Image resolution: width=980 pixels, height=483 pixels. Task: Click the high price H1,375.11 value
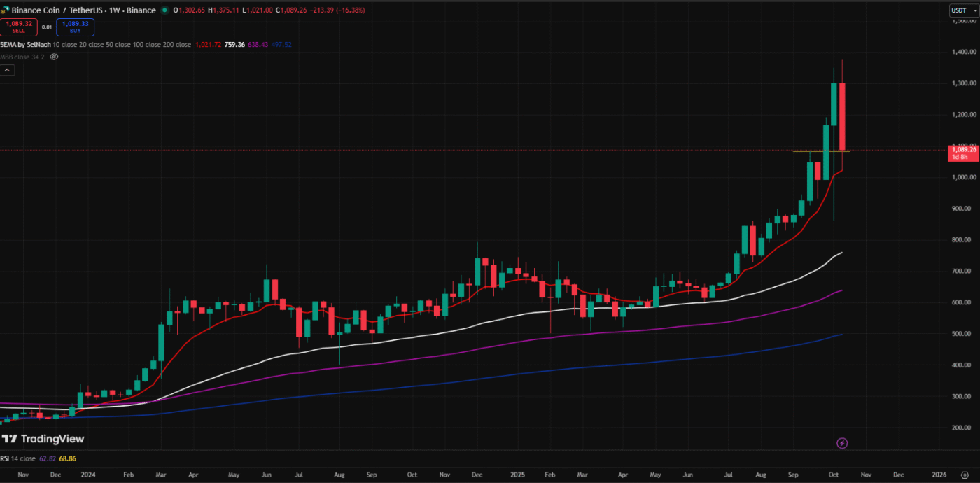coord(224,10)
